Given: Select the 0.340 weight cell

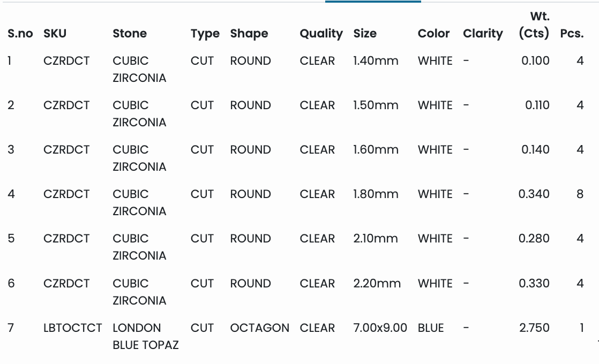Looking at the screenshot, I should pos(534,194).
